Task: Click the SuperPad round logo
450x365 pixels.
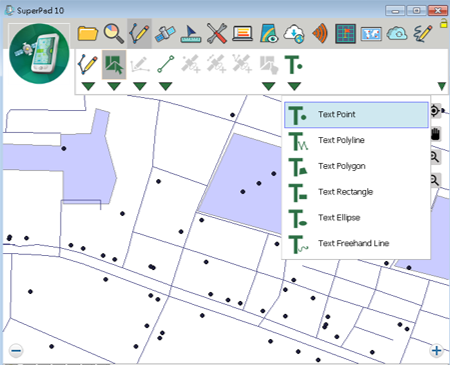Action: click(x=39, y=54)
